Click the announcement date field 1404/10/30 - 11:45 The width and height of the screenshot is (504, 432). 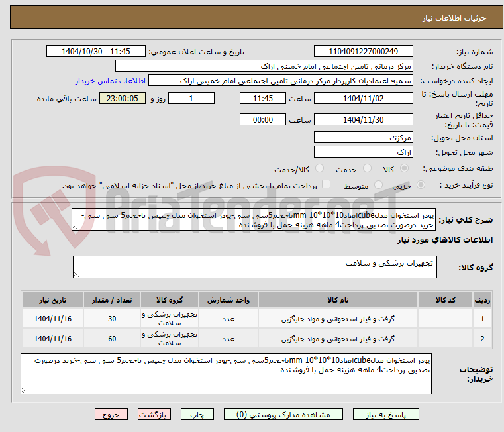(96, 51)
